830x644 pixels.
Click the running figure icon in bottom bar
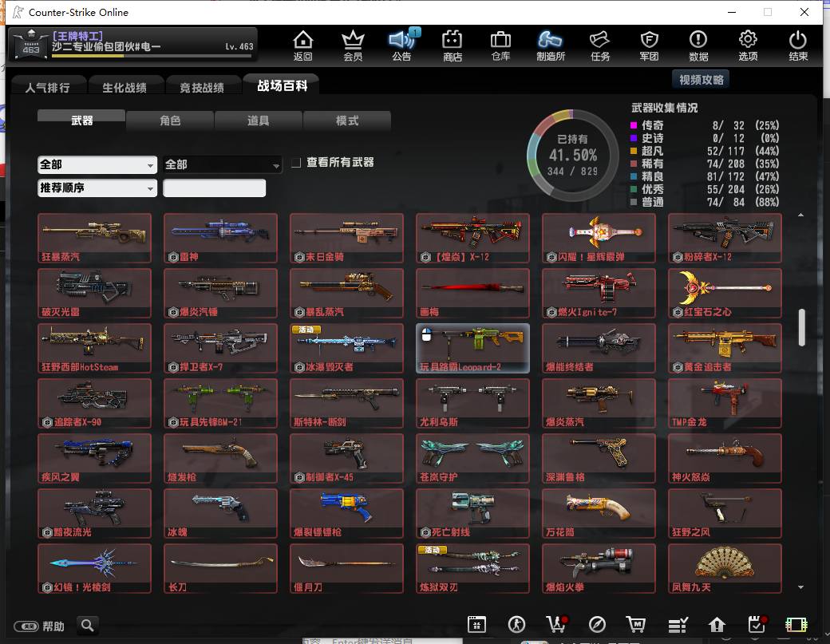516,624
